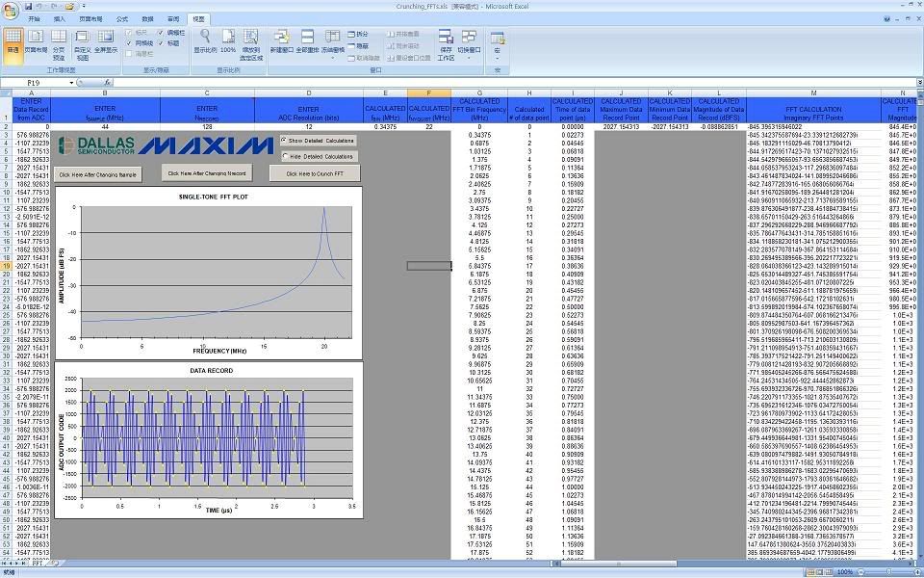Toggle the formula bar (编辑栏) checkbox

point(163,33)
